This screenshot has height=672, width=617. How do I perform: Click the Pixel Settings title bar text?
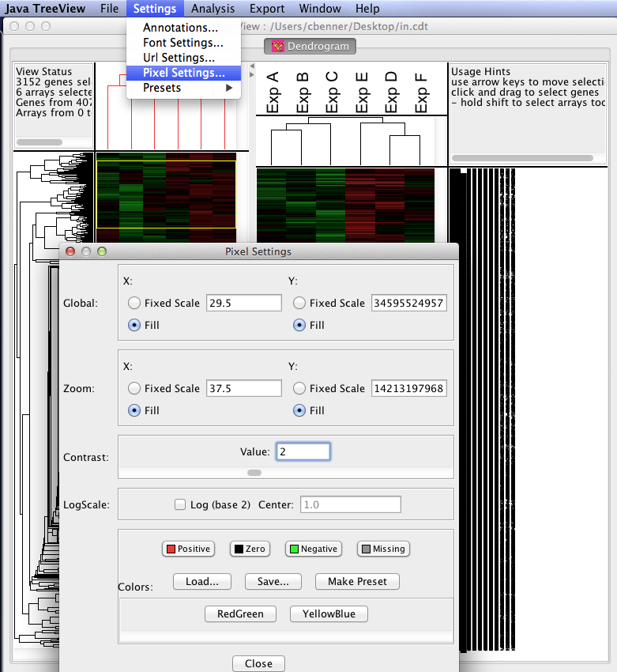258,251
